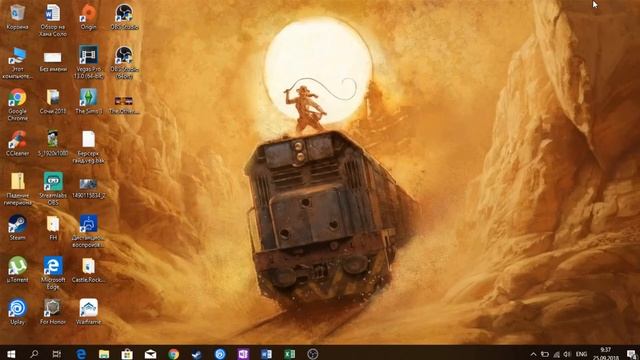Launch Vegas Pro 13.0 (64-bit) shortcut

pos(88,62)
